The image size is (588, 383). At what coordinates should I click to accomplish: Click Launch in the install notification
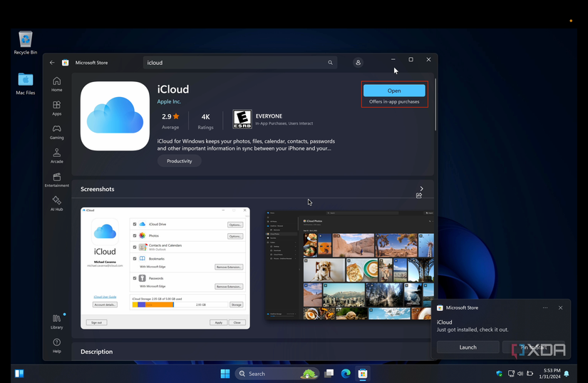pos(468,347)
